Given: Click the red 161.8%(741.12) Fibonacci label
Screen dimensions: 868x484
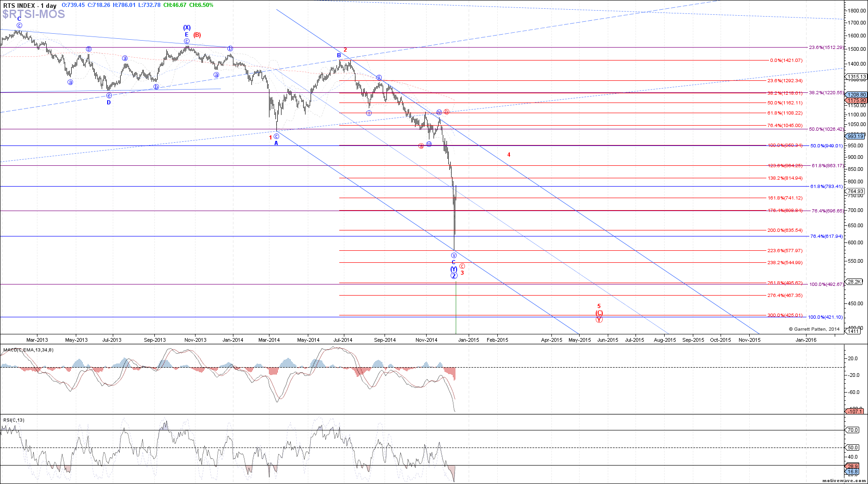Looking at the screenshot, I should click(x=785, y=198).
